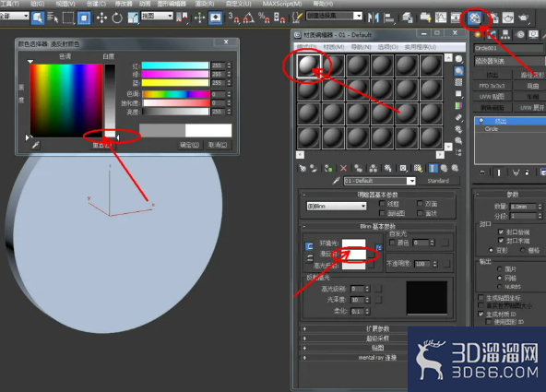
Task: Open the Motion tab in the command panel
Action: click(520, 34)
